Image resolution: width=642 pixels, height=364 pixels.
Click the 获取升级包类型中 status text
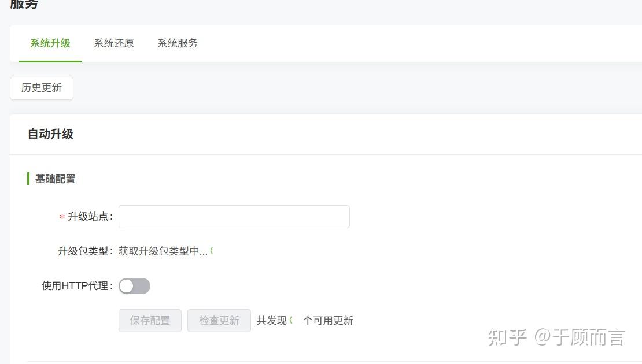[163, 251]
